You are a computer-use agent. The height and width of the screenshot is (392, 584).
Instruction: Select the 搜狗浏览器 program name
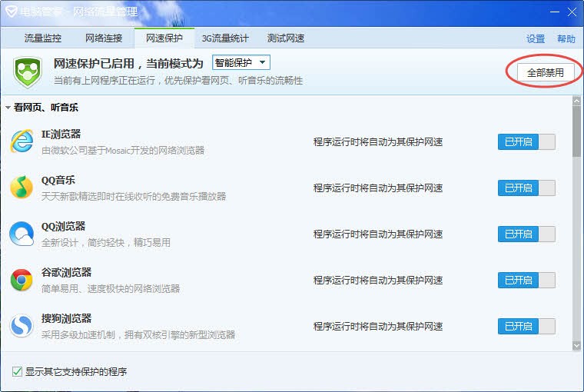(x=66, y=318)
